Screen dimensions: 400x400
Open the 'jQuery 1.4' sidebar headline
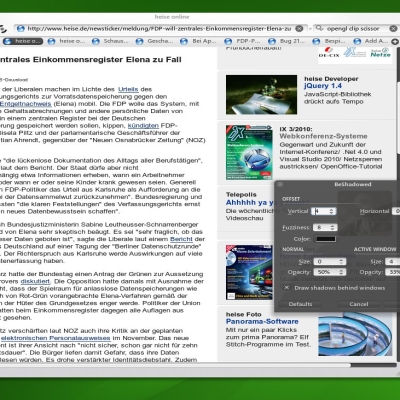coord(323,86)
